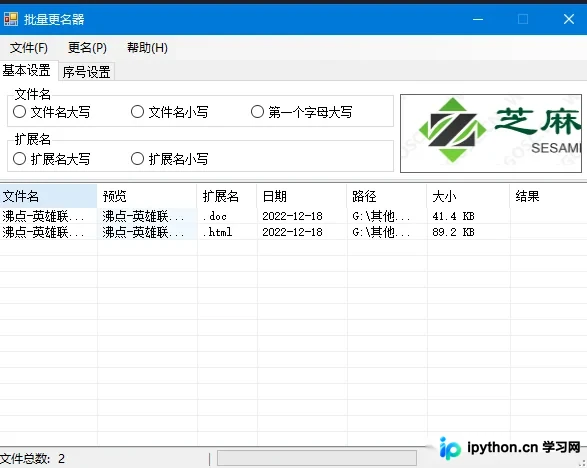The image size is (587, 468).
Task: Switch to the 序号设置 tab
Action: pos(86,72)
